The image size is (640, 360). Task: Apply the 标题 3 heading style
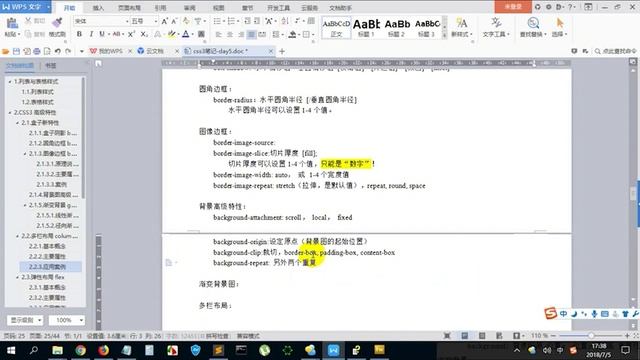(427, 28)
